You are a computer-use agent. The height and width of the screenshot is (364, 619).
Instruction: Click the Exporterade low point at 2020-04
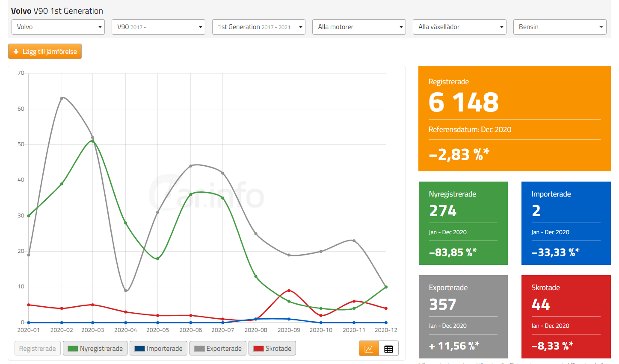[125, 291]
